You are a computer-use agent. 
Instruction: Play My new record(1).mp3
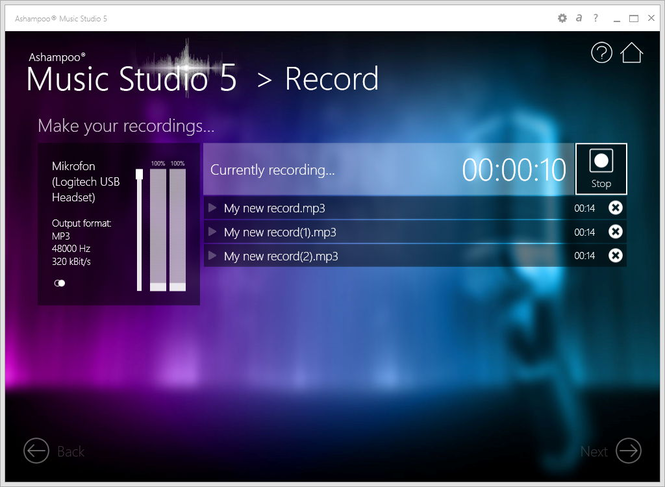[x=212, y=232]
